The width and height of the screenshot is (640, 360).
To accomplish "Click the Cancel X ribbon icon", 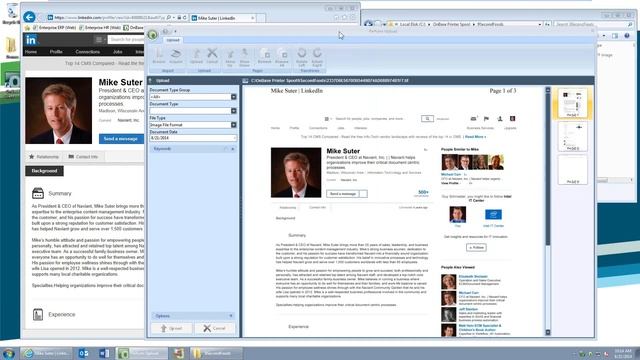I will pyautogui.click(x=212, y=56).
